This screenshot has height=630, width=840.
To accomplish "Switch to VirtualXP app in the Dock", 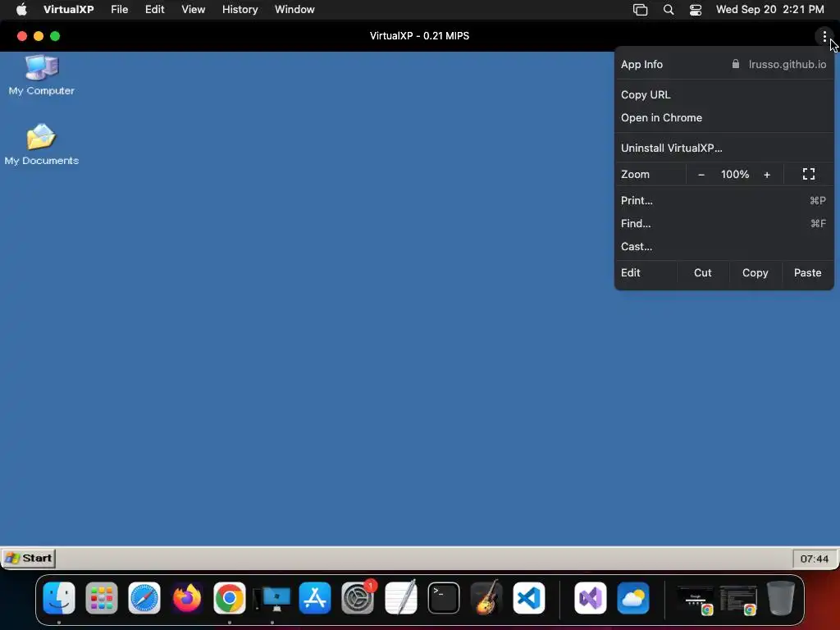I will click(x=272, y=598).
